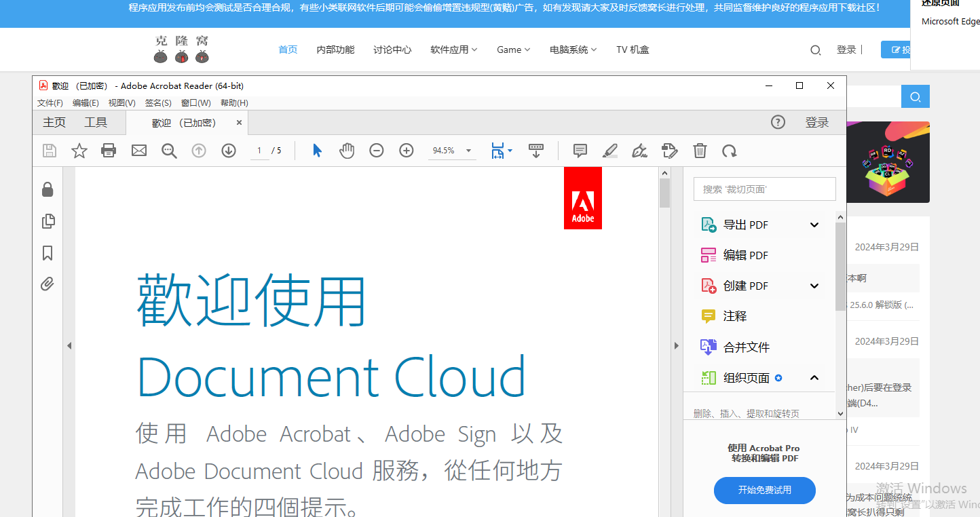Image resolution: width=980 pixels, height=517 pixels.
Task: Open the 窗口(W) menu
Action: (x=196, y=103)
